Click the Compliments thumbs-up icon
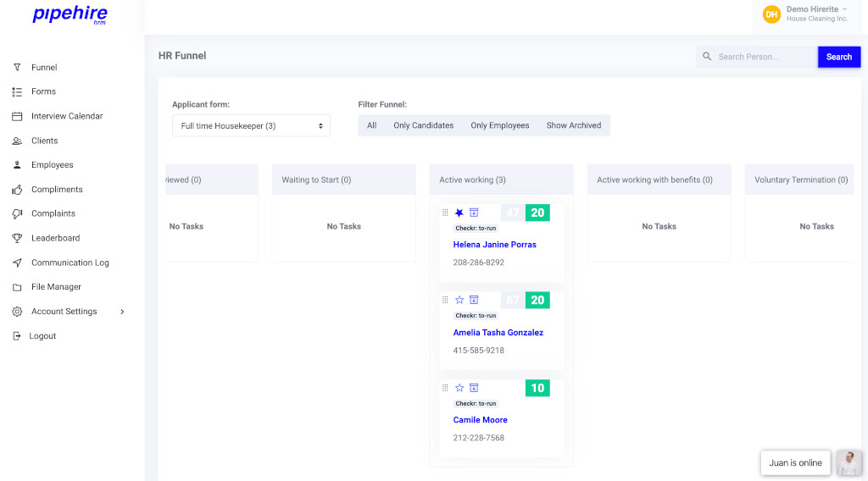Image resolution: width=868 pixels, height=481 pixels. tap(17, 190)
